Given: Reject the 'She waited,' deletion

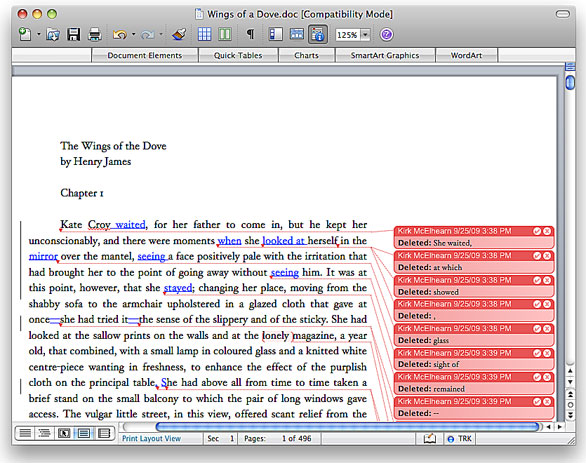Looking at the screenshot, I should click(x=547, y=231).
